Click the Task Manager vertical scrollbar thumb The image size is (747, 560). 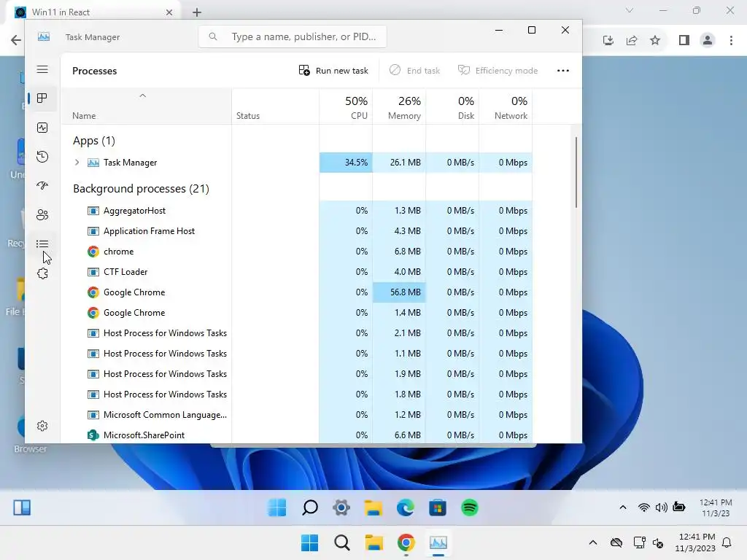click(x=576, y=172)
